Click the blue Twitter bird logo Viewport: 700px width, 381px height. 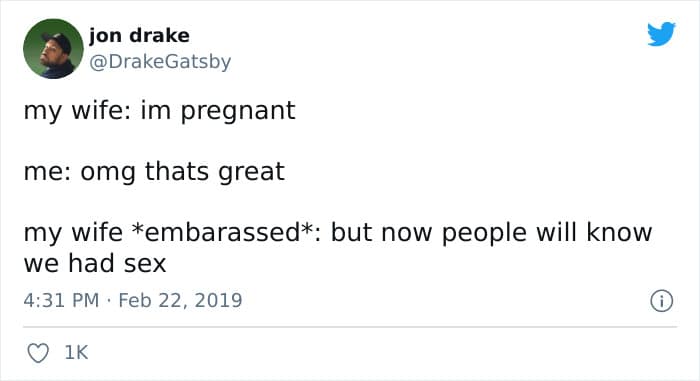pos(662,33)
